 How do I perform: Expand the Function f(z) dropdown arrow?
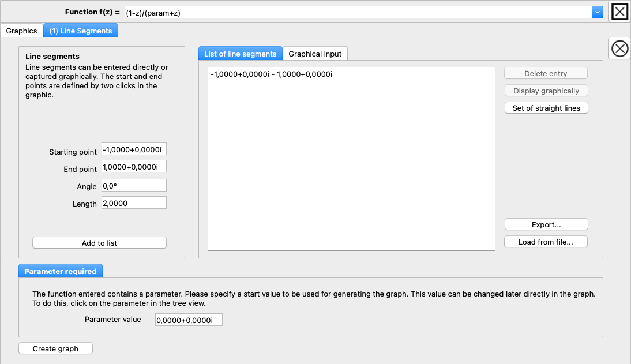pyautogui.click(x=597, y=12)
